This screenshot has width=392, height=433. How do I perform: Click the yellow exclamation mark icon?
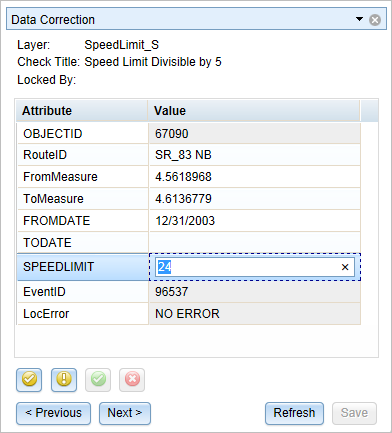click(64, 380)
